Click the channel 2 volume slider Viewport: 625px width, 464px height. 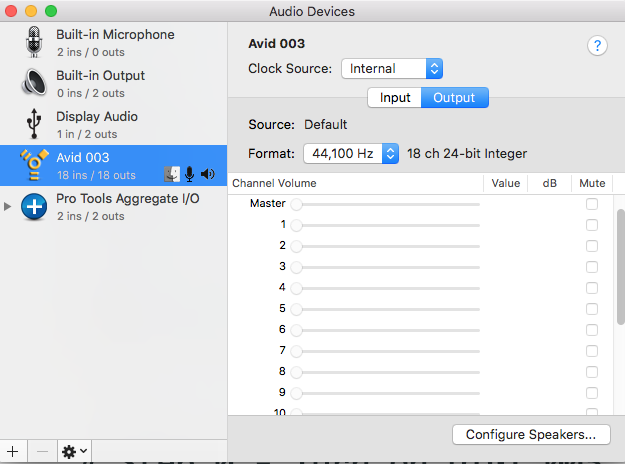[385, 246]
